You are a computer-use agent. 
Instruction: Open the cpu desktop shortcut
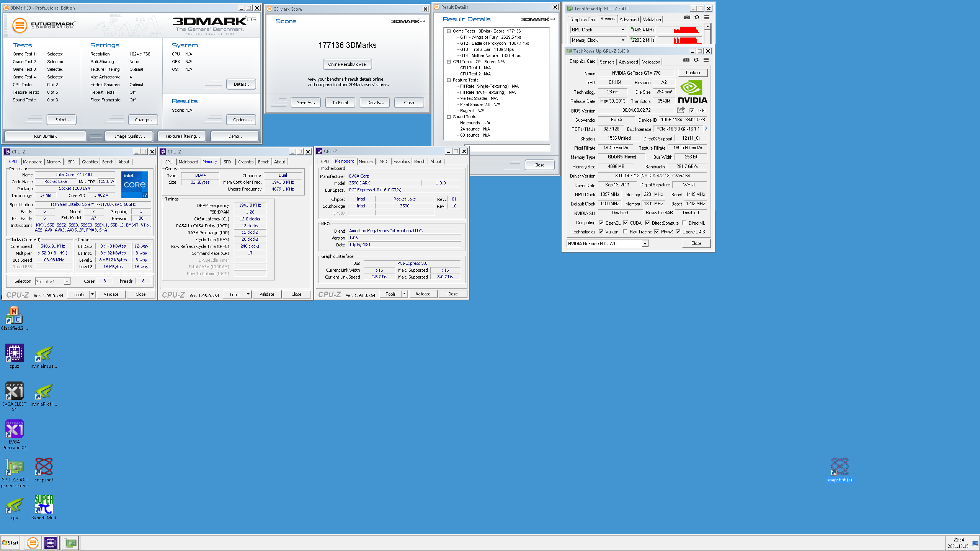[x=14, y=508]
